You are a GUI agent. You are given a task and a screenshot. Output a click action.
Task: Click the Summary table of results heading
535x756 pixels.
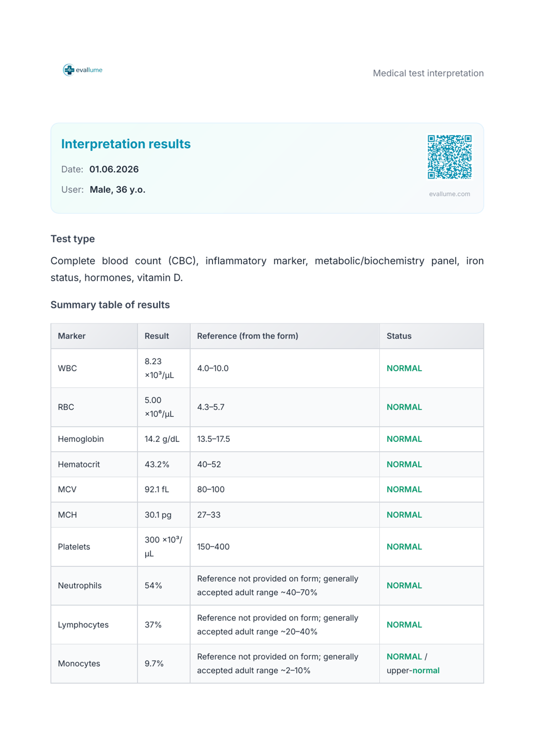tap(110, 305)
